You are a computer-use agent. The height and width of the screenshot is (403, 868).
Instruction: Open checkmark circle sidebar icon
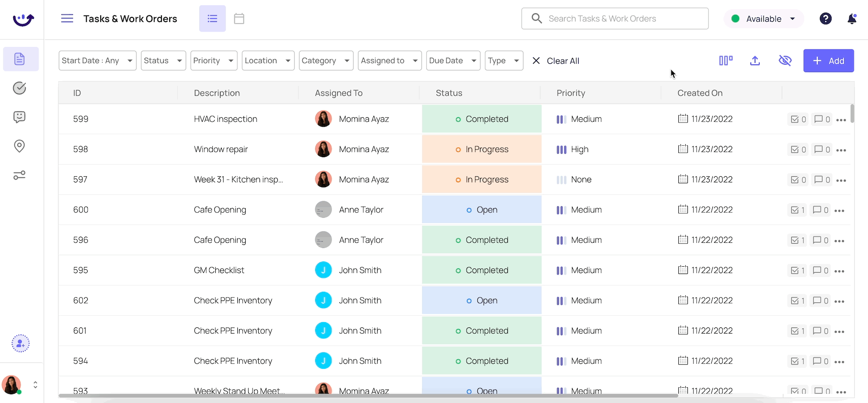pyautogui.click(x=20, y=88)
